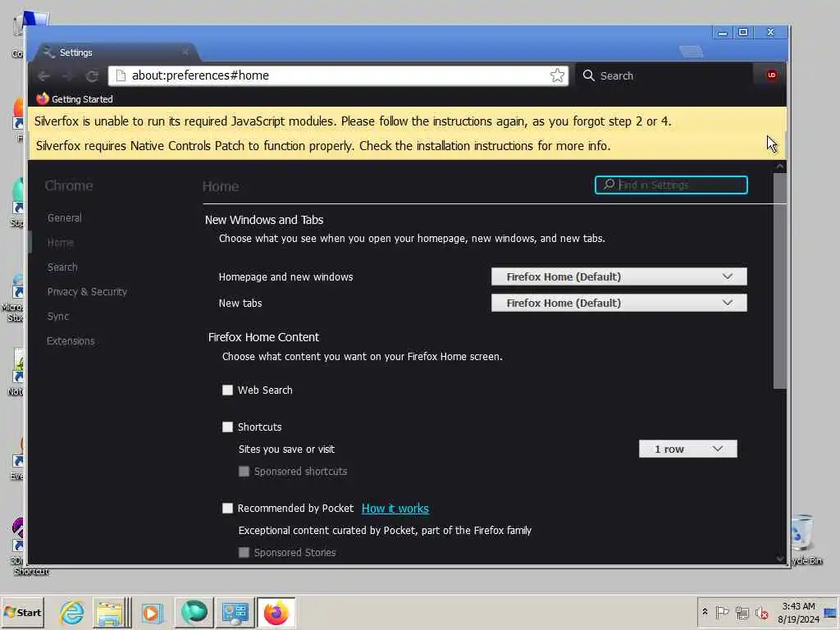Open the New tabs dropdown
Image resolution: width=840 pixels, height=630 pixels.
(619, 303)
